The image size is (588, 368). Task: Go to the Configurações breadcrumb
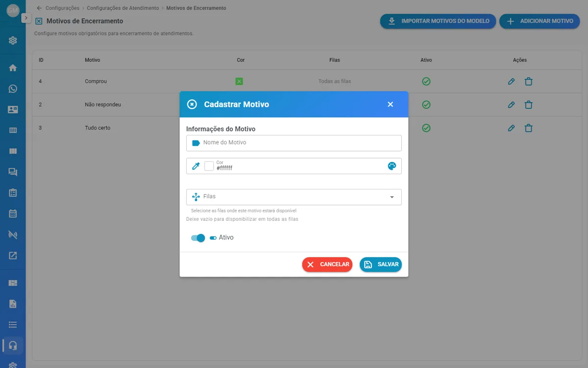[x=62, y=8]
